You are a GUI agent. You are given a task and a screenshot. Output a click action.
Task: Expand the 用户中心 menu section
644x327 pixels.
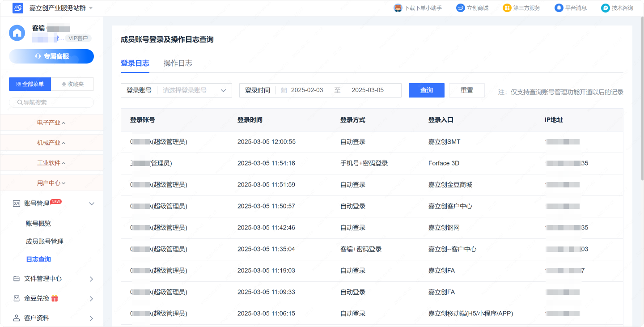[x=51, y=183]
